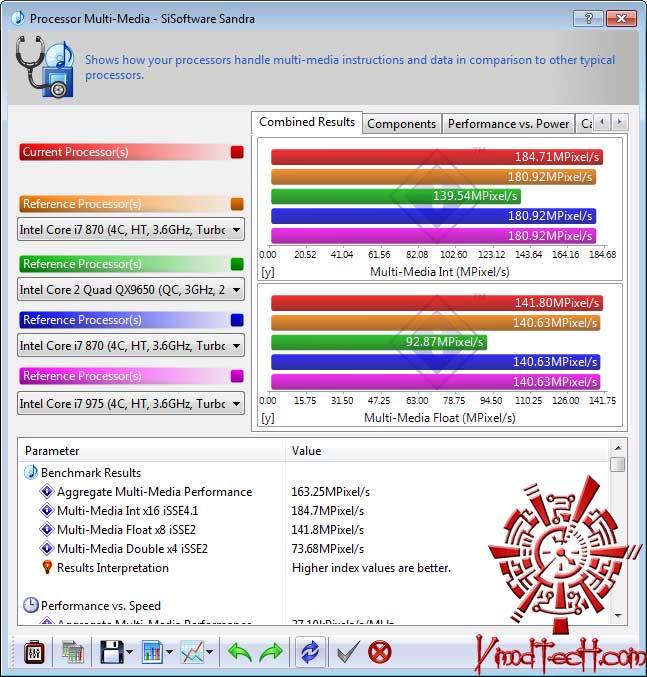Click the results list scroll up arrow
647x677 pixels.
[x=618, y=447]
